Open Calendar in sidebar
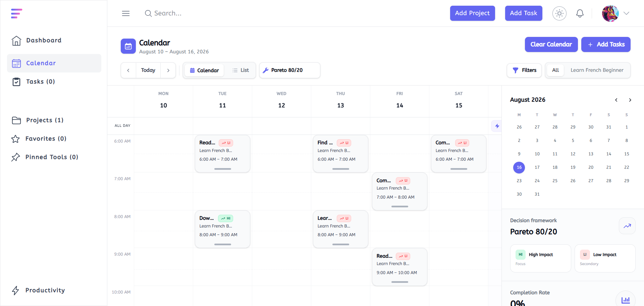The width and height of the screenshot is (644, 306). click(x=54, y=63)
